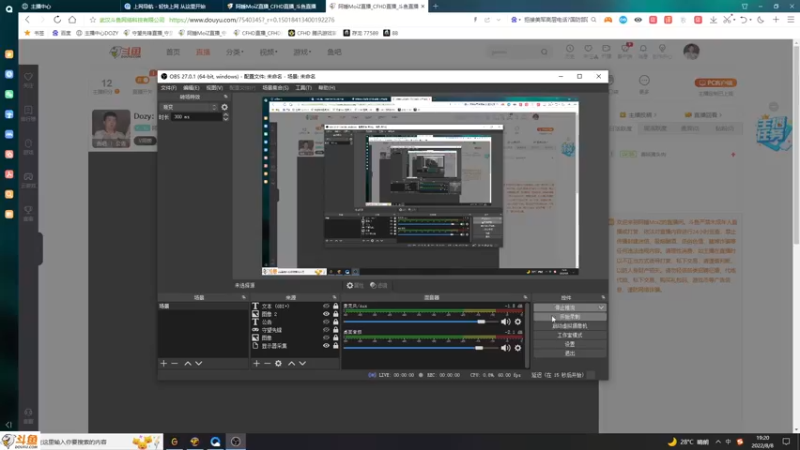The image size is (800, 450).
Task: Open source properties gear in Sources panel
Action: pyautogui.click(x=279, y=363)
